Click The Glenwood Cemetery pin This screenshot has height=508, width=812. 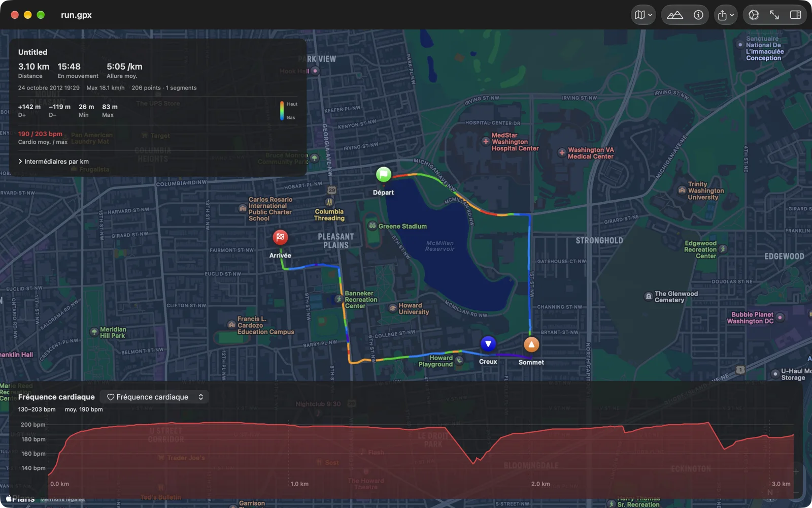648,296
